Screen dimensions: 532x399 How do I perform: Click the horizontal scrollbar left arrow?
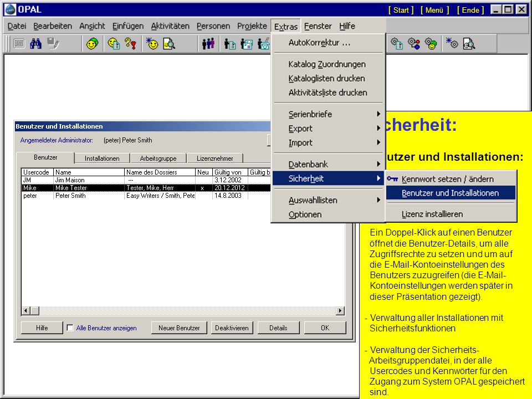[26, 310]
